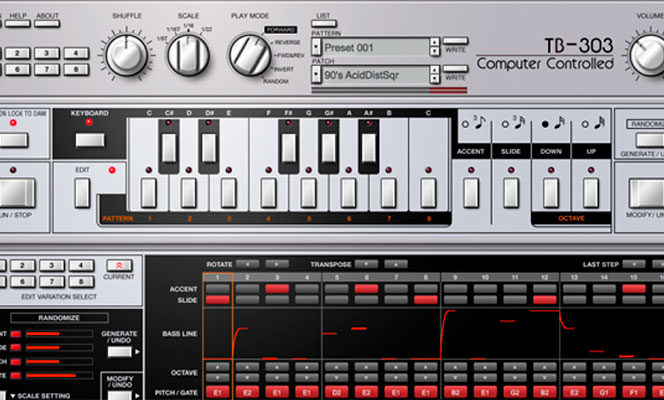Rotate pattern left with Rotate arrow

[248, 264]
